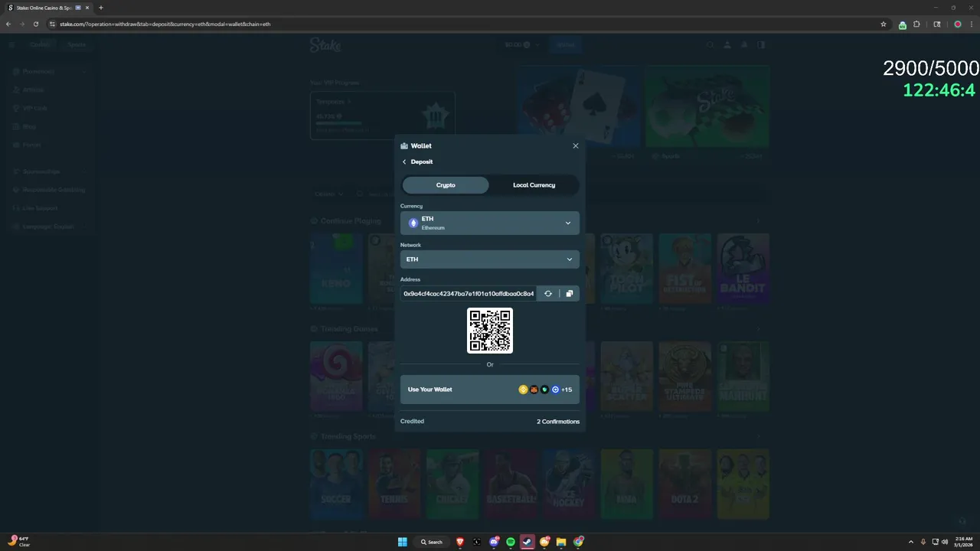Open the Network dropdown set to ETH
This screenshot has width=980, height=551.
(490, 259)
